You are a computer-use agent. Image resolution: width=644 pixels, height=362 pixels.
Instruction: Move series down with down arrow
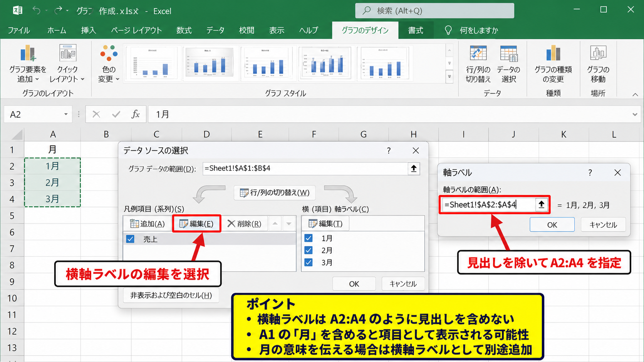(x=289, y=224)
